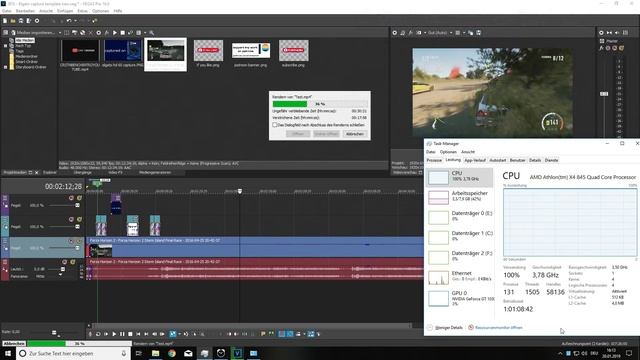Screen dimensions: 640x360
Task: Click the Video Output FX icon in the preview
Action: point(411,33)
